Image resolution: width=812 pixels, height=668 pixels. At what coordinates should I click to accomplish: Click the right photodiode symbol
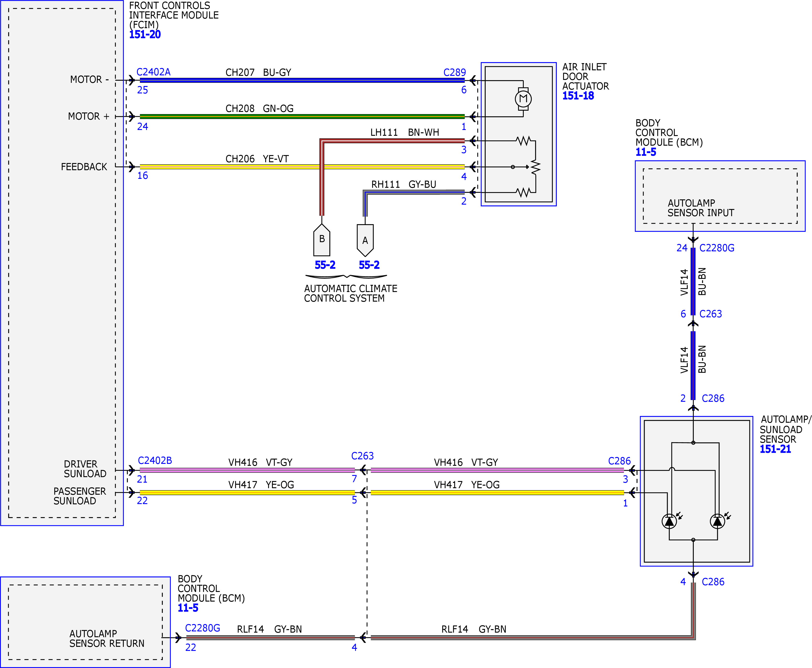[717, 521]
